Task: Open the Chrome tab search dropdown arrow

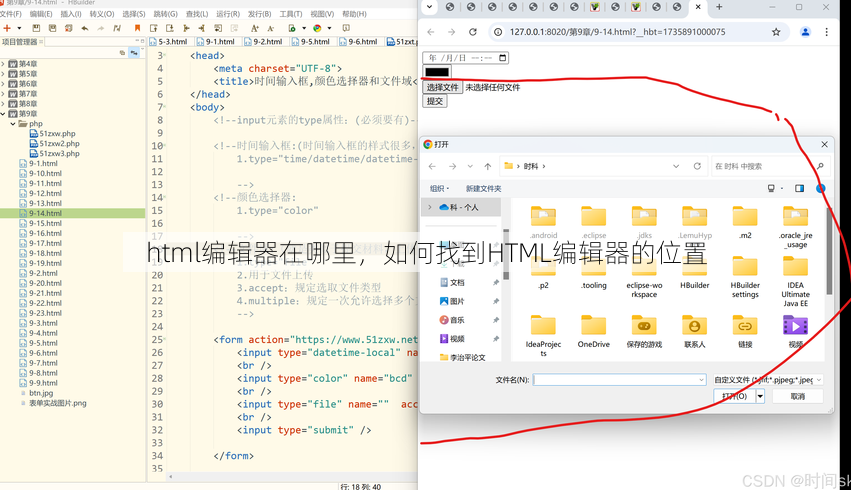Action: coord(429,7)
